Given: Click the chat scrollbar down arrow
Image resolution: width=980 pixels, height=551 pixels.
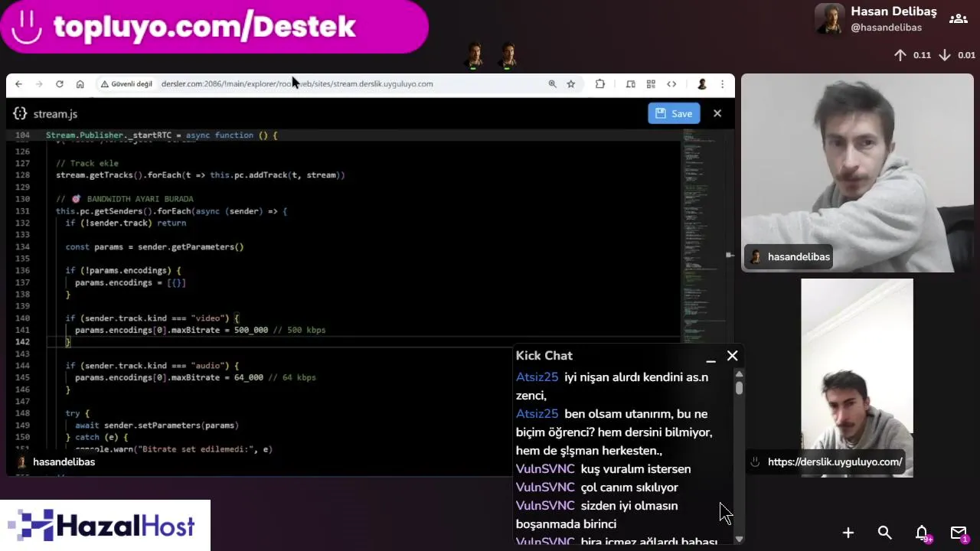Looking at the screenshot, I should (739, 540).
